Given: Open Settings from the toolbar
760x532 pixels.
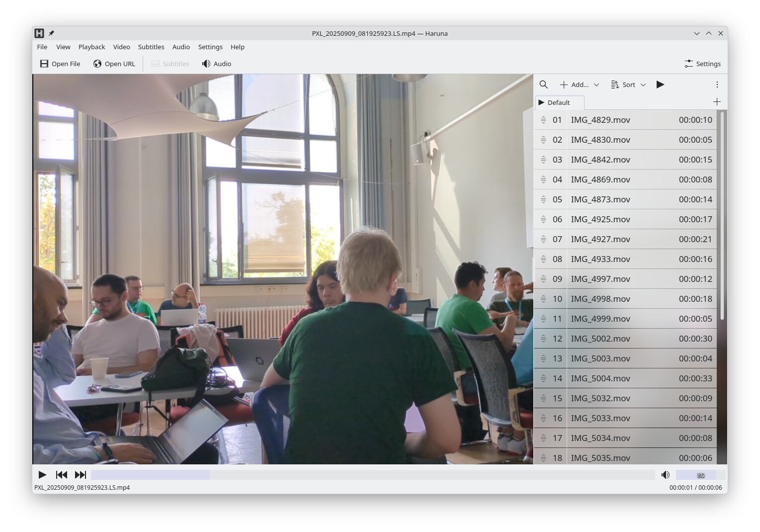Looking at the screenshot, I should 702,64.
